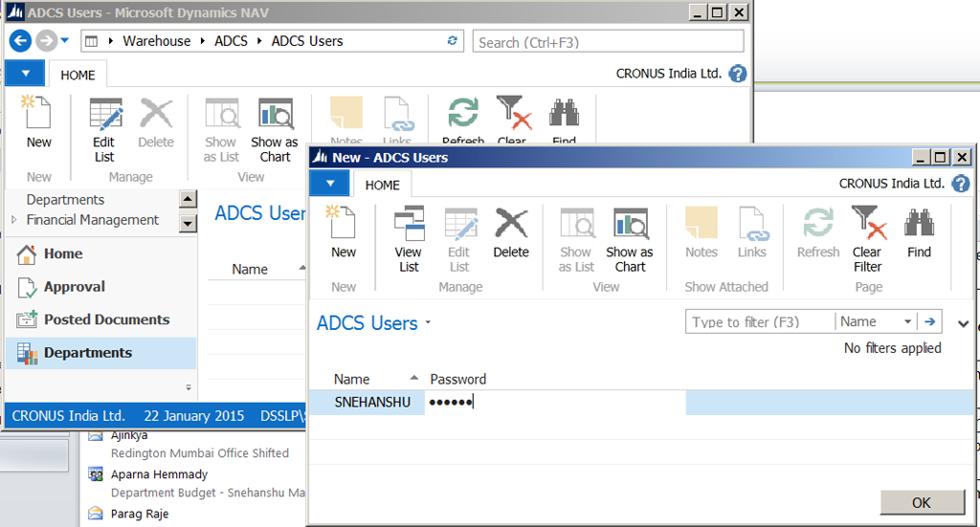Switch to the HOME tab in the main window
The height and width of the screenshot is (527, 980).
click(78, 75)
